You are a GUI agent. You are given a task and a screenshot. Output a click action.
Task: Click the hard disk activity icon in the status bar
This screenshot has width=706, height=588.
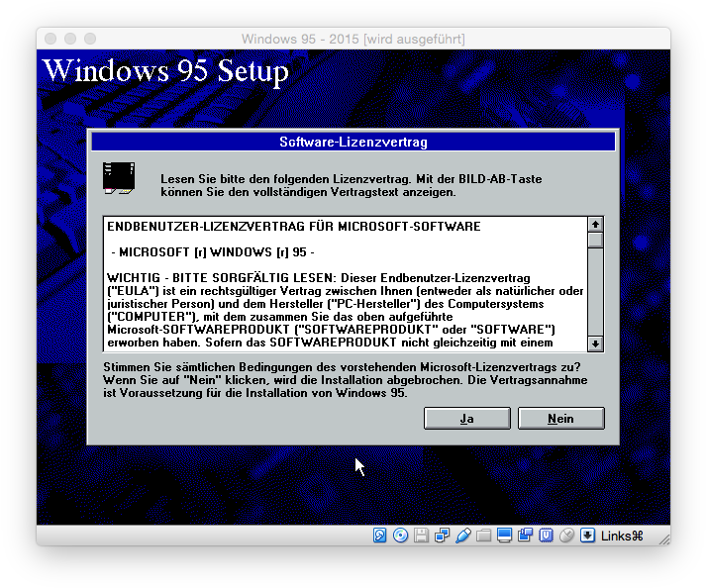point(379,536)
